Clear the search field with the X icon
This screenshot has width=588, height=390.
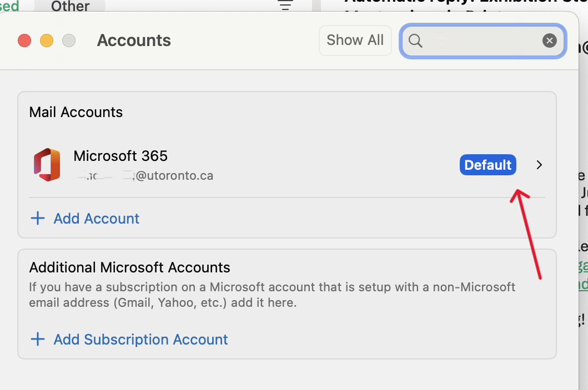(x=549, y=40)
